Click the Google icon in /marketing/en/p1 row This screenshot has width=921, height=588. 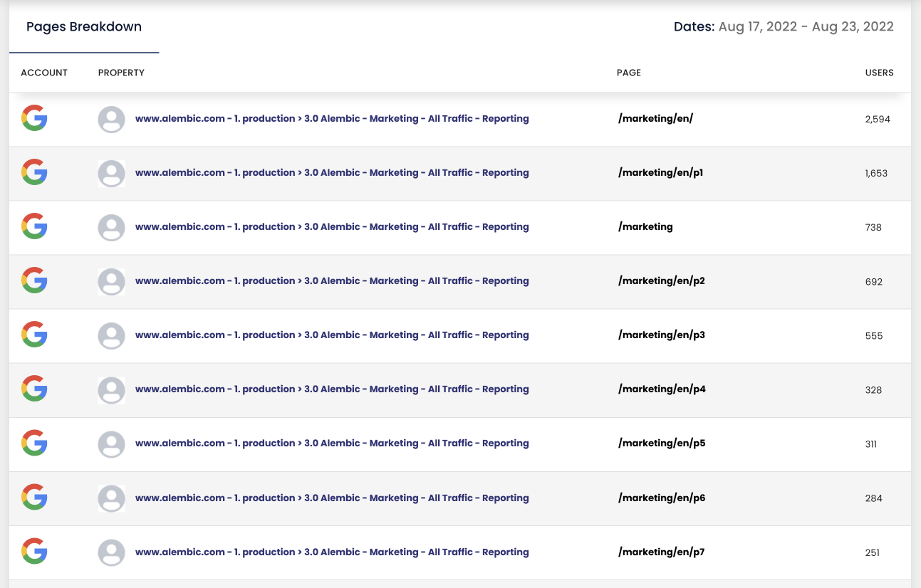pyautogui.click(x=34, y=172)
